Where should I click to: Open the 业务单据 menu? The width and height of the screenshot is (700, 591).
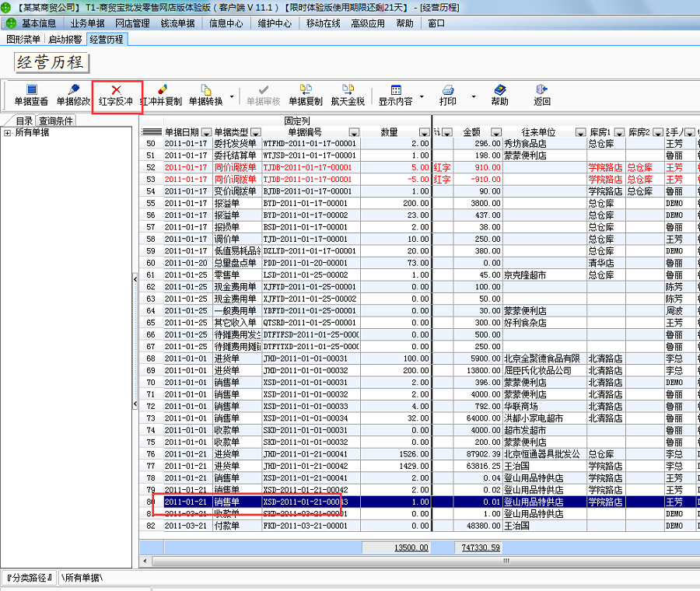(87, 23)
